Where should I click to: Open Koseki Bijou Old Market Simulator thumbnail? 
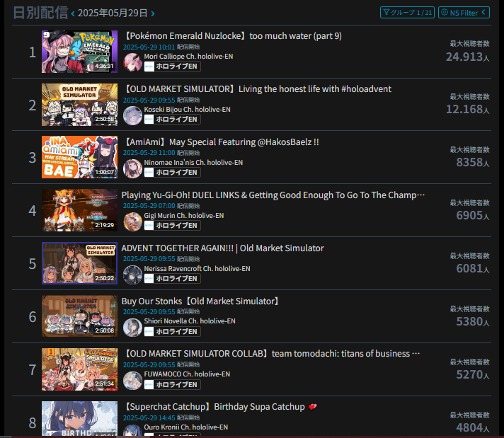click(79, 105)
